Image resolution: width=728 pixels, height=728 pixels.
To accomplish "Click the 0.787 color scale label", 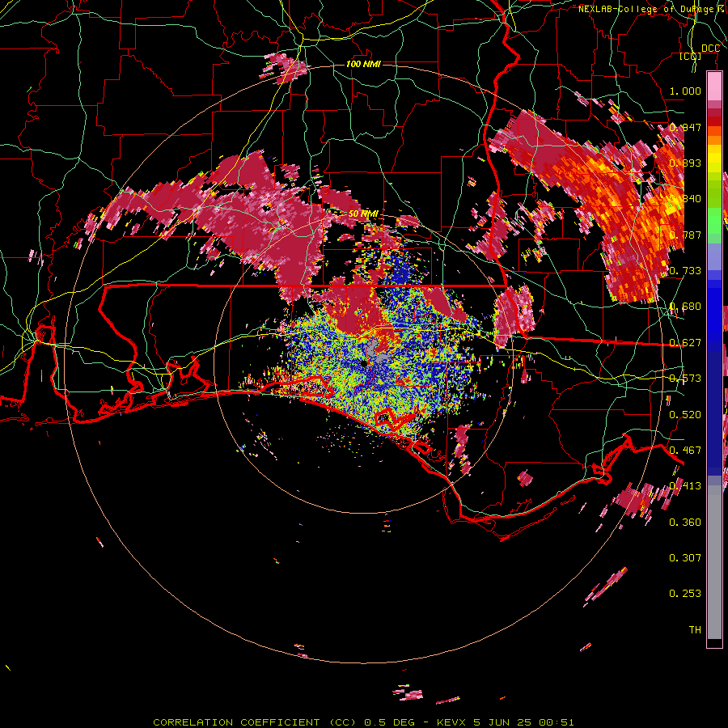I will [685, 235].
